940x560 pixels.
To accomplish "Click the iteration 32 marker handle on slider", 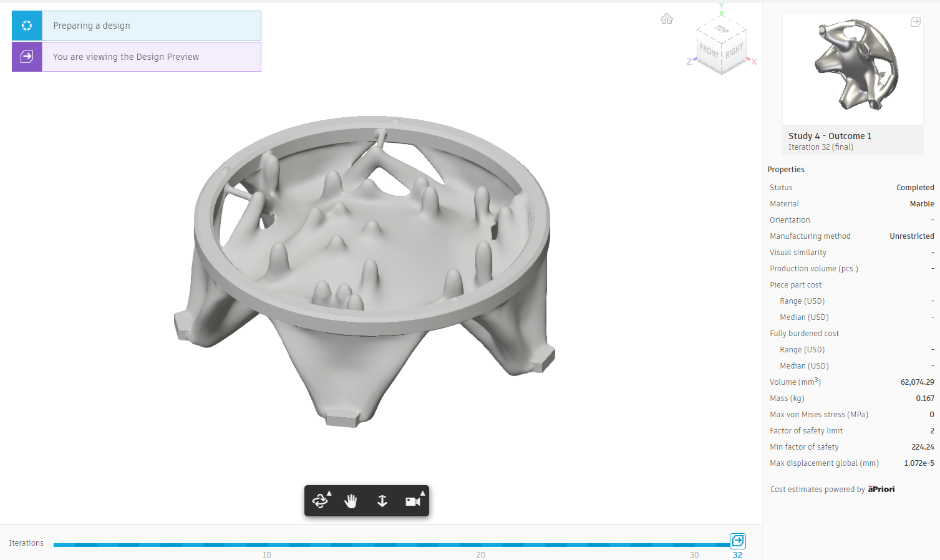I will (738, 541).
